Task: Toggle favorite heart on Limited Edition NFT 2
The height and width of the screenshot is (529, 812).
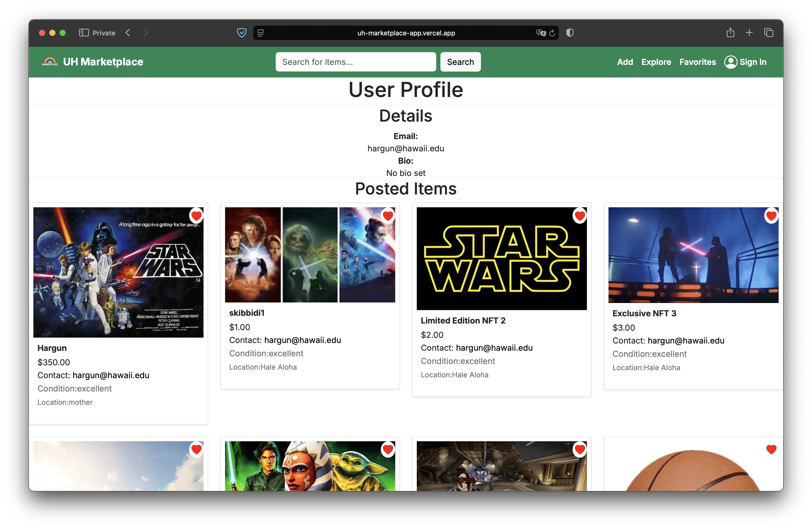Action: [x=580, y=215]
